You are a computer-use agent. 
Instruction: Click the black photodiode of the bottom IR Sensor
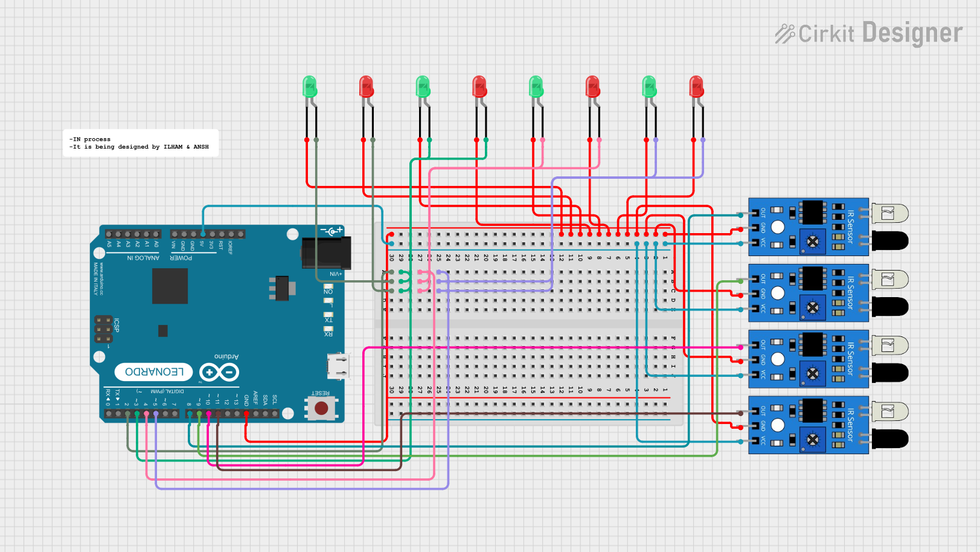[890, 438]
